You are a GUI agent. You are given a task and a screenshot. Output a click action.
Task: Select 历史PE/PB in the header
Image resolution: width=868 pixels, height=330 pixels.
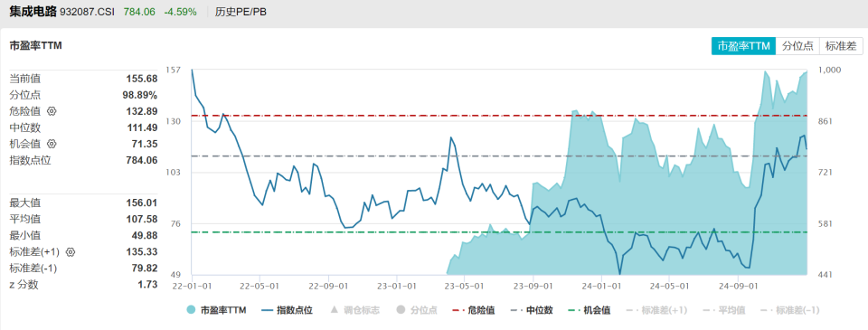pyautogui.click(x=241, y=12)
